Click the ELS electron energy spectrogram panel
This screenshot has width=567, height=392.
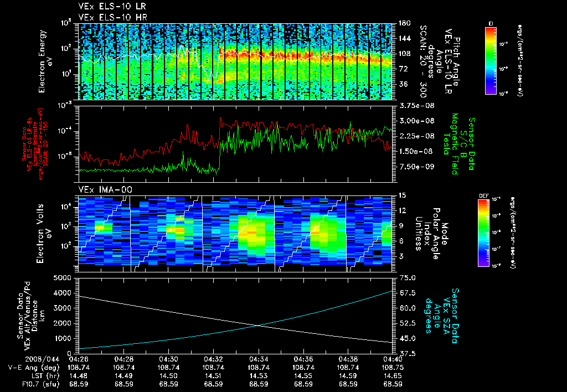tap(235, 61)
